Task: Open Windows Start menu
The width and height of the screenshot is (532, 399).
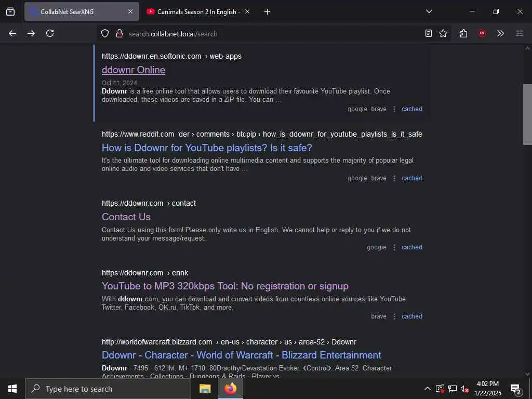Action: pos(12,389)
